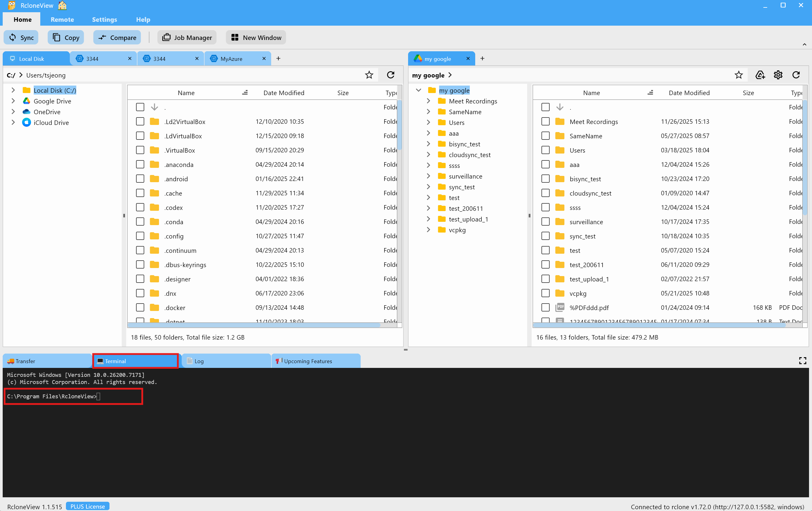This screenshot has width=812, height=511.
Task: Switch to the MyAzure tab
Action: (231, 58)
